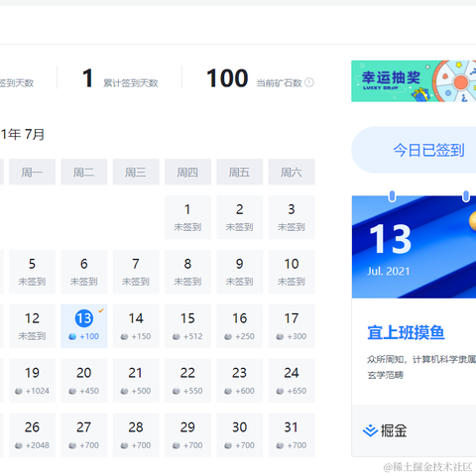Click the 掘金 logo icon

(370, 430)
